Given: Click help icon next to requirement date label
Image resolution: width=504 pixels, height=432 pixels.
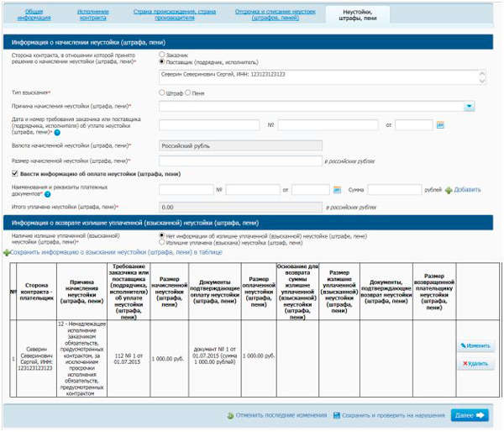Looking at the screenshot, I should tap(57, 132).
